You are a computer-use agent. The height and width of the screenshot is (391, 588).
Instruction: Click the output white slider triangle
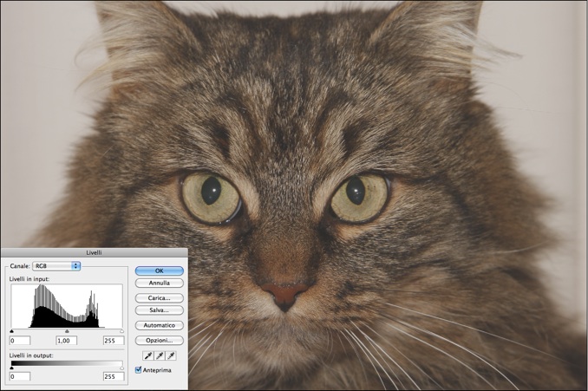click(x=122, y=368)
